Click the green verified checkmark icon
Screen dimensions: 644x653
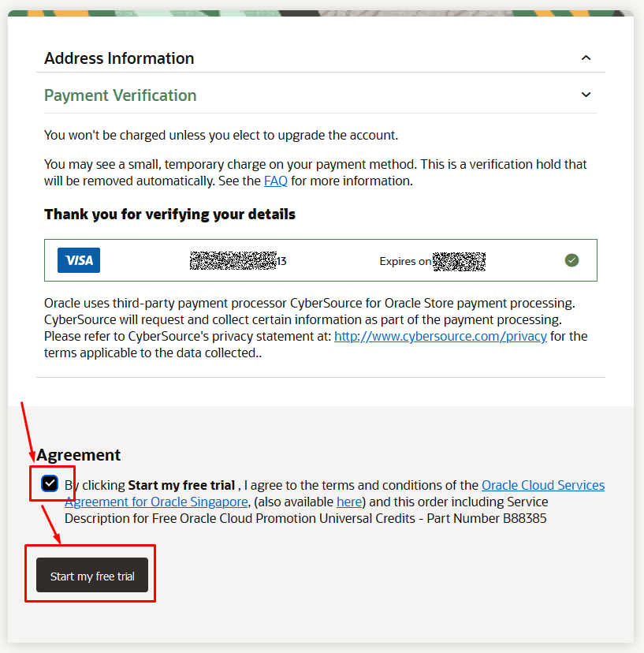(x=571, y=260)
